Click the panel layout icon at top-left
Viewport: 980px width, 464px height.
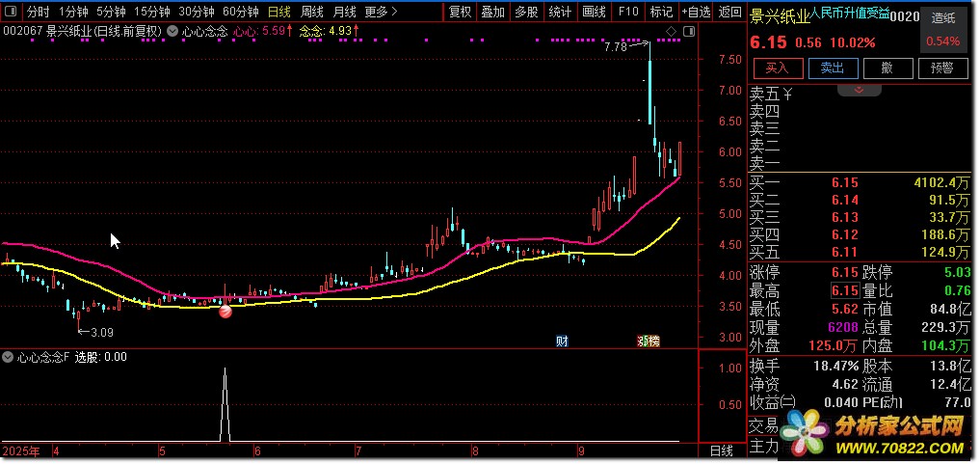point(11,13)
